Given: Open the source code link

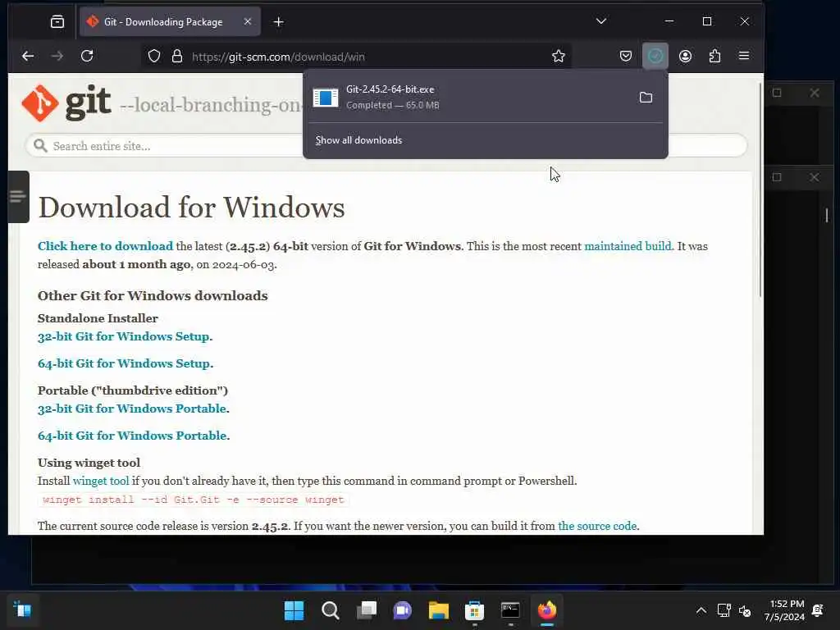Looking at the screenshot, I should 597,526.
